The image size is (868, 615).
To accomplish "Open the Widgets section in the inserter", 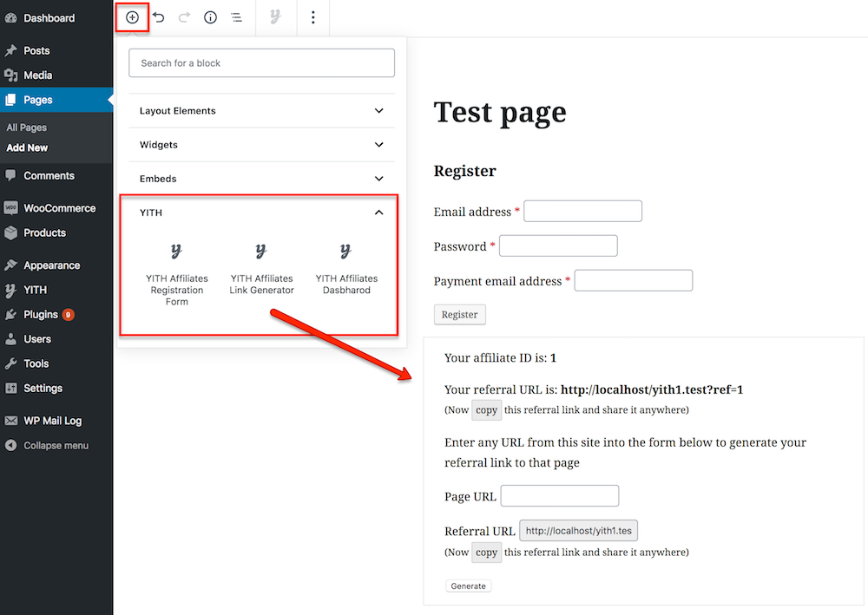I will (x=261, y=144).
